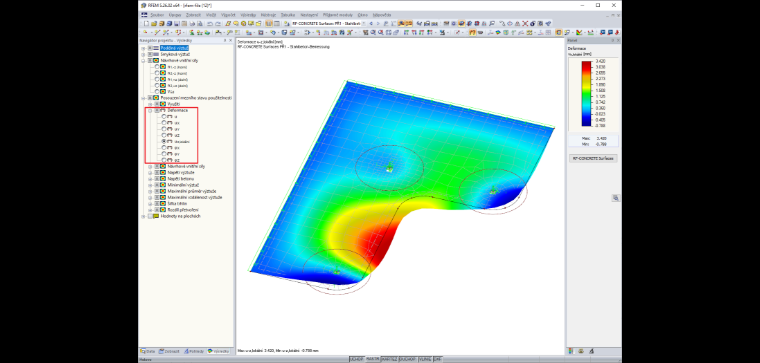Select the uy deformation radio button
This screenshot has width=760, height=363.
pyautogui.click(x=164, y=129)
